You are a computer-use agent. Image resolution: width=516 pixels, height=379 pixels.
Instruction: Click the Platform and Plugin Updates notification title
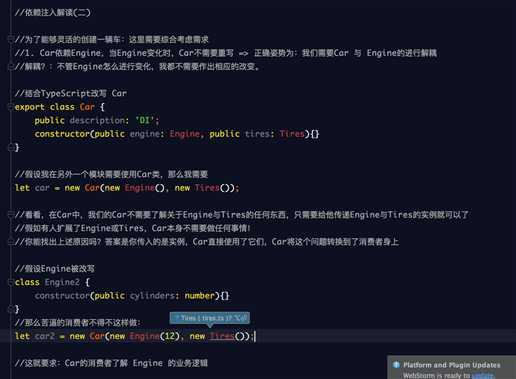(x=452, y=365)
